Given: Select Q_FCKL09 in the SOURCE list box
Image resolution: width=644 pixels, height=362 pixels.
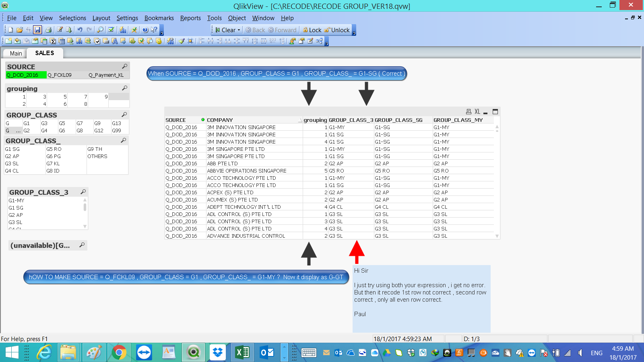Looking at the screenshot, I should 60,75.
